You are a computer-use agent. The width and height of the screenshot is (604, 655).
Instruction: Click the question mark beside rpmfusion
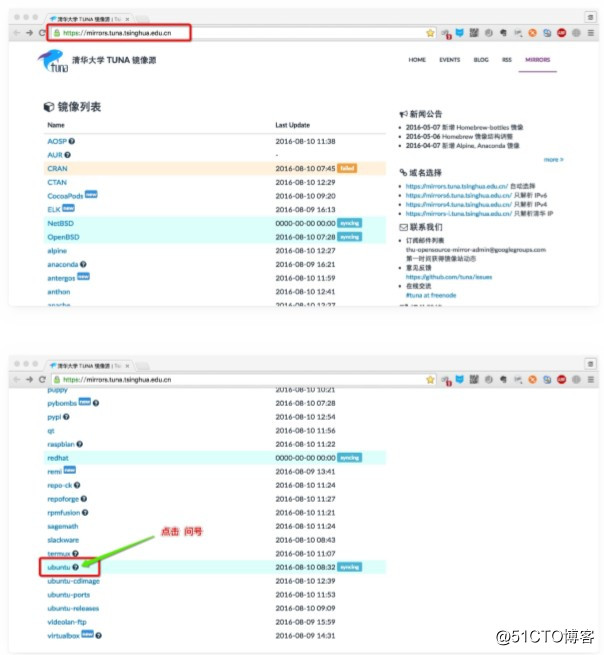tap(85, 513)
